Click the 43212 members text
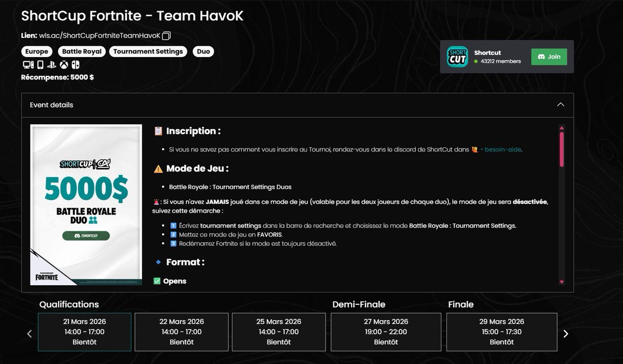The image size is (623, 364). click(500, 61)
